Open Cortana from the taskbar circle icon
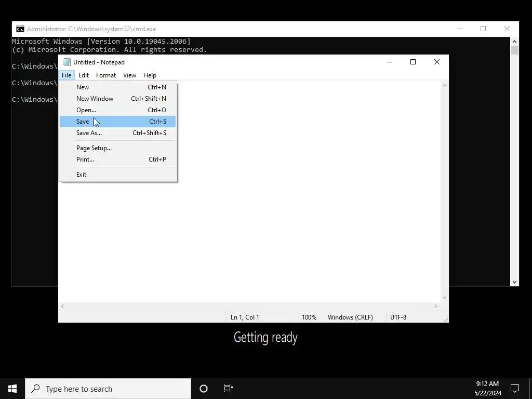The image size is (532, 399). [x=204, y=389]
